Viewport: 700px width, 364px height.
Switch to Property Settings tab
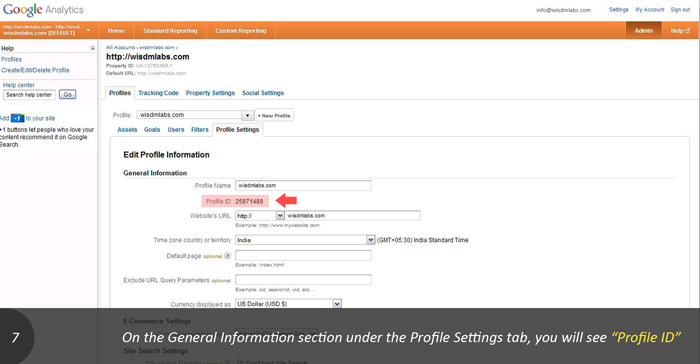point(210,93)
